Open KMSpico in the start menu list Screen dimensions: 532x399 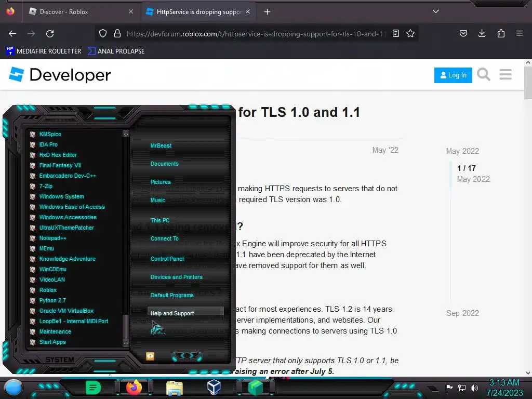[x=50, y=134]
